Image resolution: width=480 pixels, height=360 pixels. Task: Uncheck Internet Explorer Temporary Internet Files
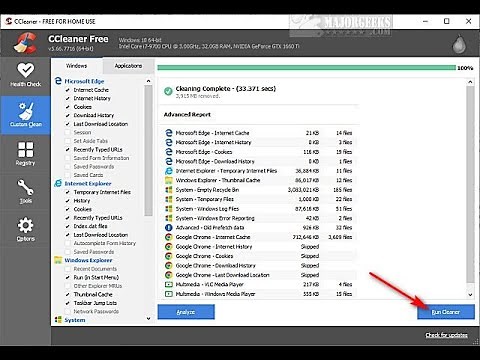(68, 192)
